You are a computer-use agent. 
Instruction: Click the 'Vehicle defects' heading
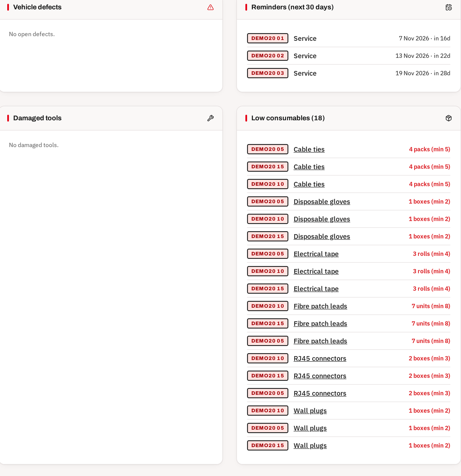(x=37, y=7)
